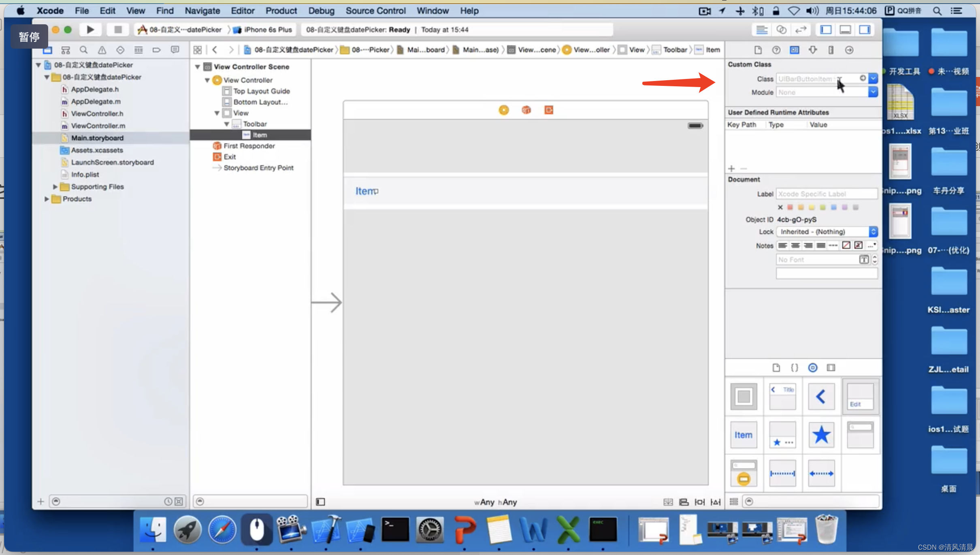Image resolution: width=980 pixels, height=555 pixels.
Task: Pick the purple document label color
Action: point(844,207)
